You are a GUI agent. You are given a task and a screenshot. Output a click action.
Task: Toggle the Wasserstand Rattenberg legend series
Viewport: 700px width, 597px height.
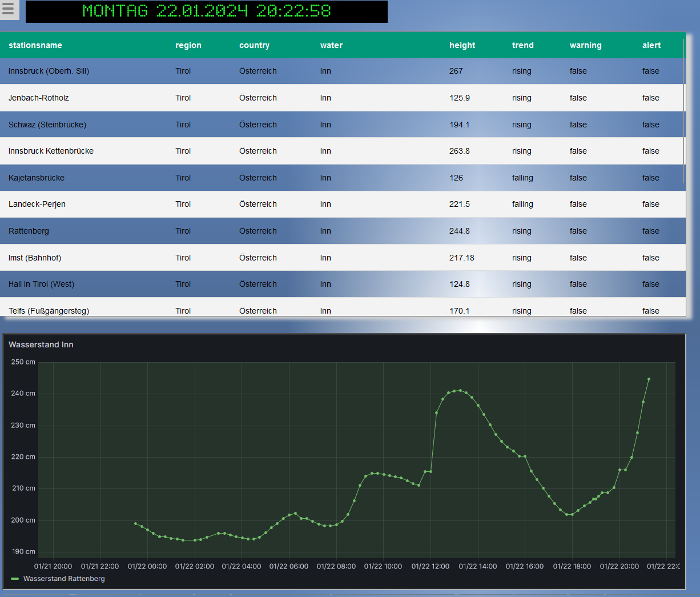tap(64, 579)
